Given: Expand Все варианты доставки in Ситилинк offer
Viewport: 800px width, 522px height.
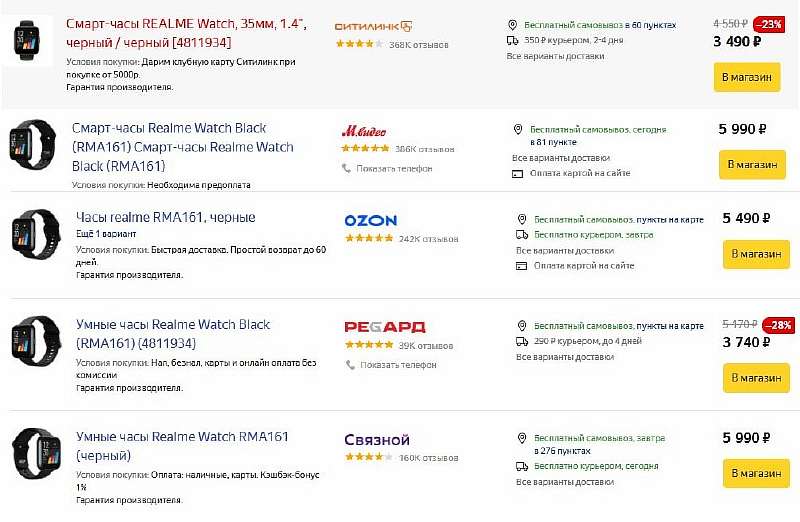Looking at the screenshot, I should click(555, 56).
